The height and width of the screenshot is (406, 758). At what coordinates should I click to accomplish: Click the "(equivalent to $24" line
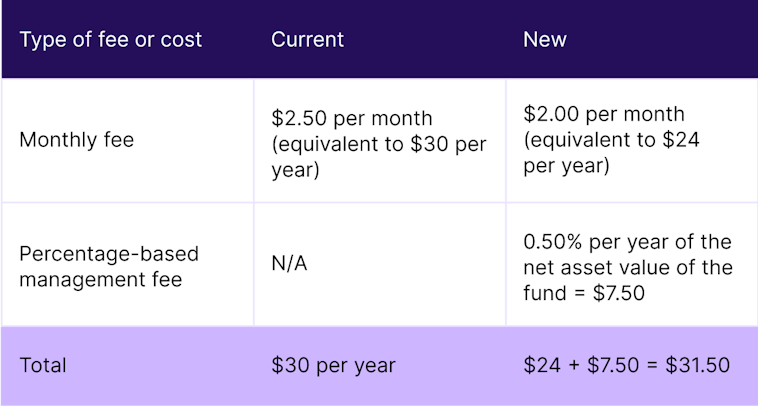pos(611,140)
